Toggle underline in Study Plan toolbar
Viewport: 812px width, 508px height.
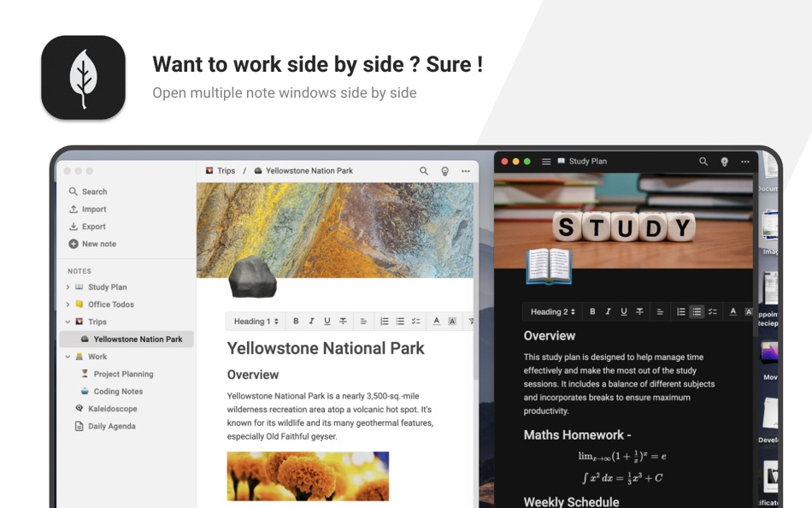point(623,311)
